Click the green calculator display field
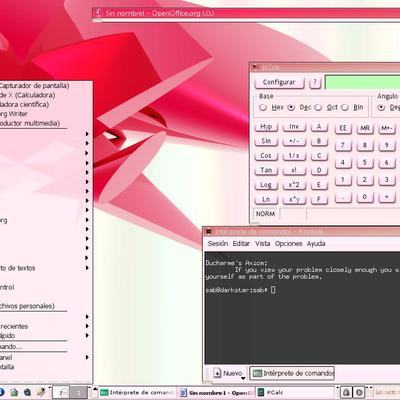The width and height of the screenshot is (400, 400). point(363,82)
